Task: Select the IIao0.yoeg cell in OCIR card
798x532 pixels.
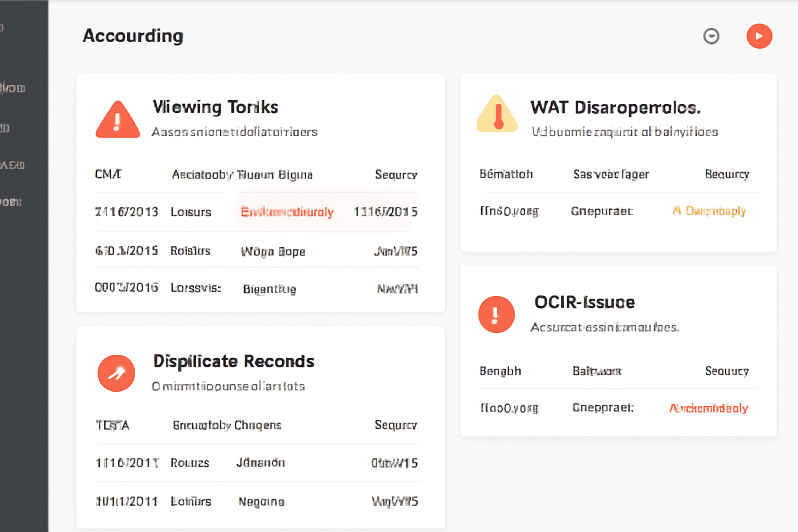Action: [x=509, y=408]
